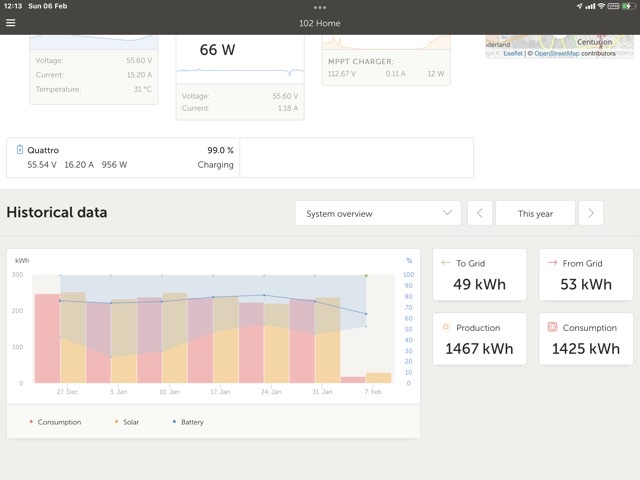Click the To Grid 49 kWh card

[480, 275]
